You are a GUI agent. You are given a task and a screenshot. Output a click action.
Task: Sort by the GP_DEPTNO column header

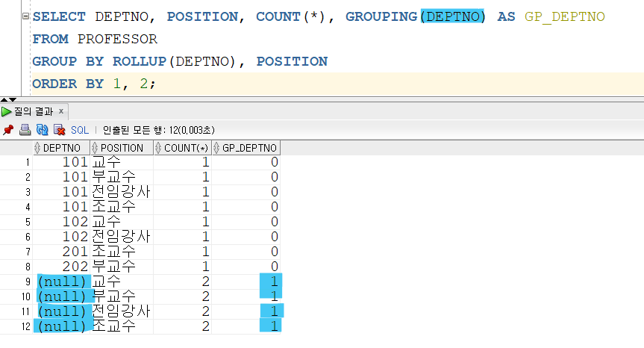click(x=246, y=148)
